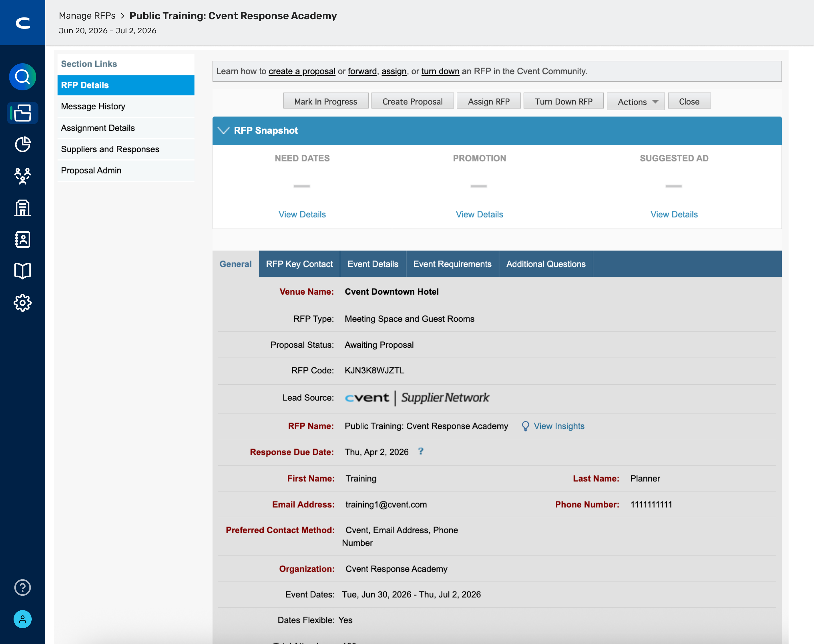
Task: Click the people group icon in the sidebar
Action: pos(22,176)
